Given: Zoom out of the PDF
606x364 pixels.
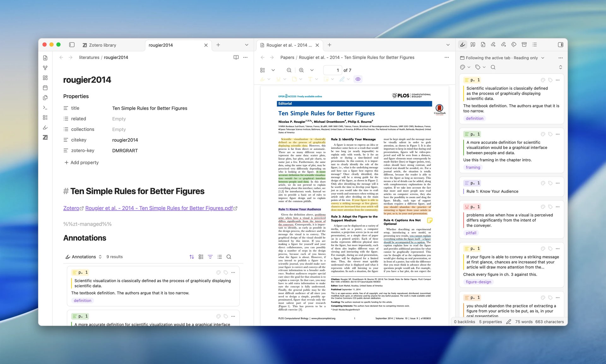Looking at the screenshot, I should click(289, 70).
